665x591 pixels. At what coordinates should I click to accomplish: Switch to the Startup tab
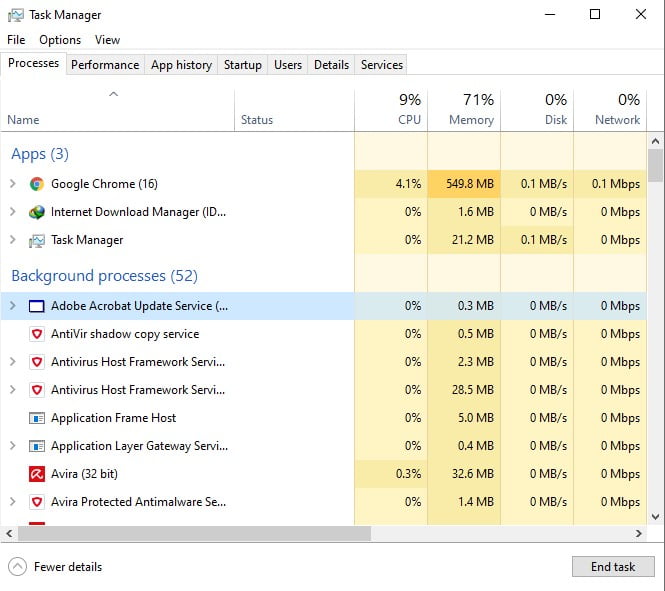click(x=243, y=65)
